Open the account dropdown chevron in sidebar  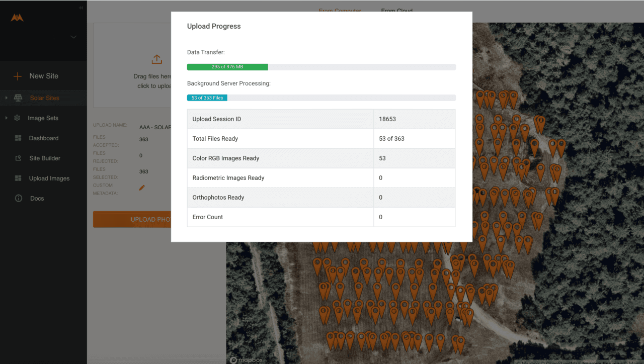pyautogui.click(x=73, y=37)
